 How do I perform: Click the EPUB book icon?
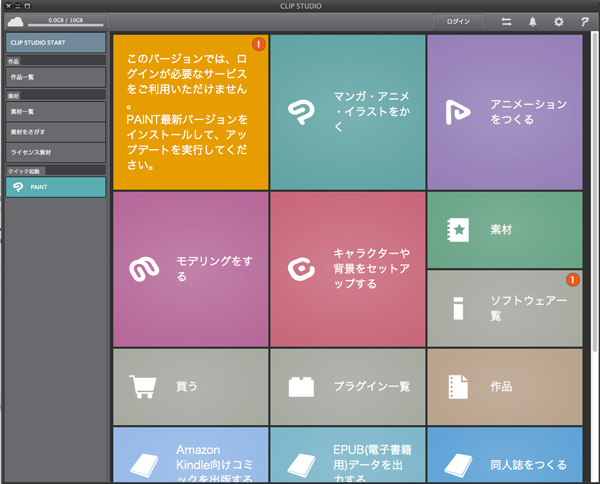(x=301, y=465)
